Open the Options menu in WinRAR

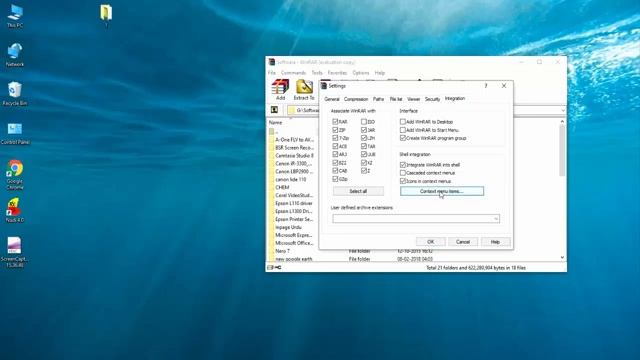(x=360, y=73)
